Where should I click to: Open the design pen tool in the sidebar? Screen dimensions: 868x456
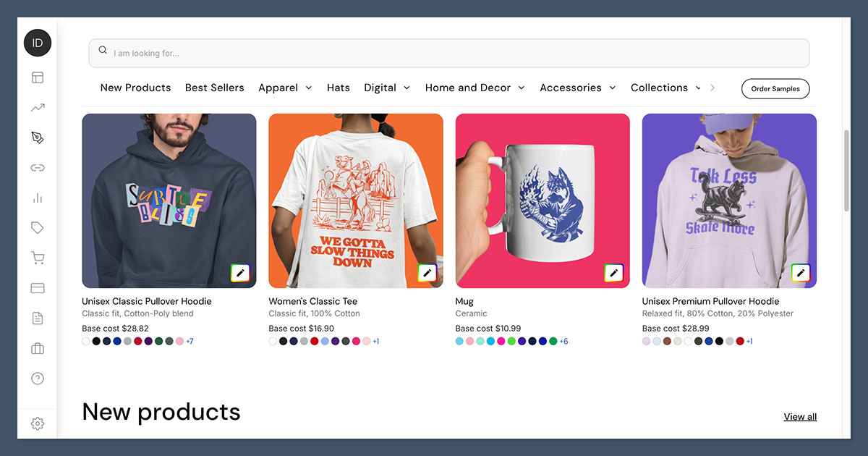[38, 137]
